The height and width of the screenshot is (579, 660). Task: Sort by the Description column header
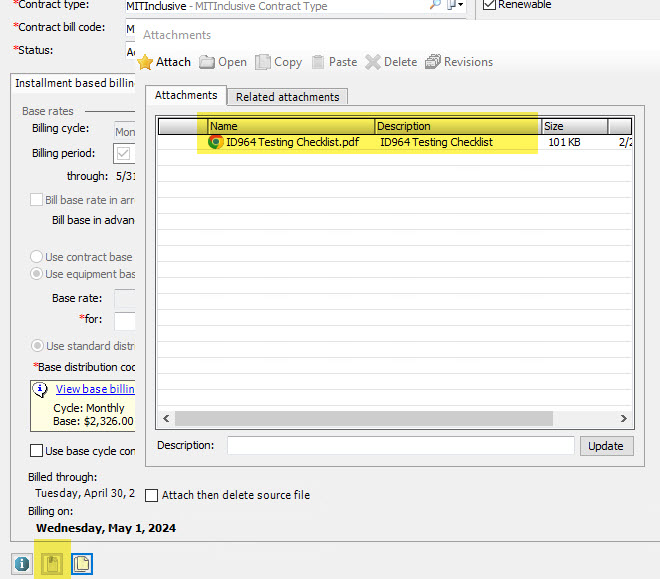click(458, 126)
